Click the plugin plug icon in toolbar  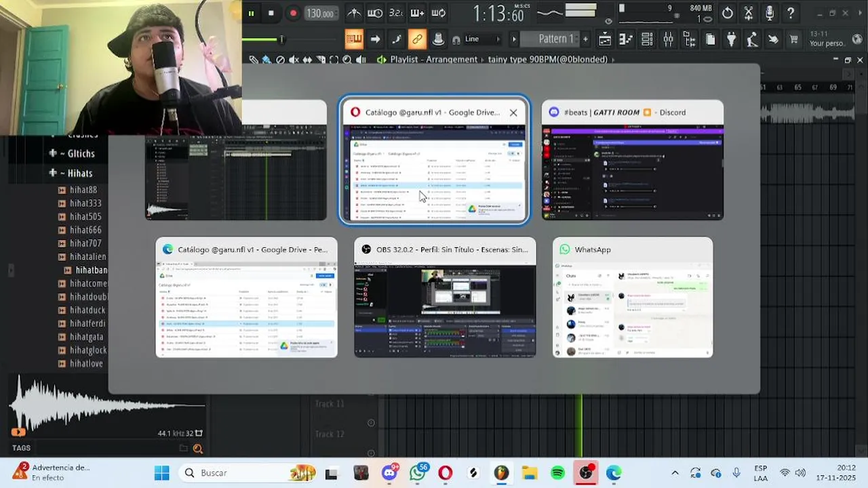731,39
